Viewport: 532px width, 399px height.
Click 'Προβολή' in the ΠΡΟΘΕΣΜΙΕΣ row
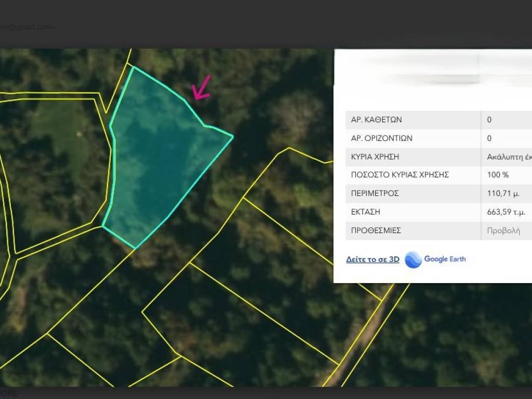click(503, 231)
